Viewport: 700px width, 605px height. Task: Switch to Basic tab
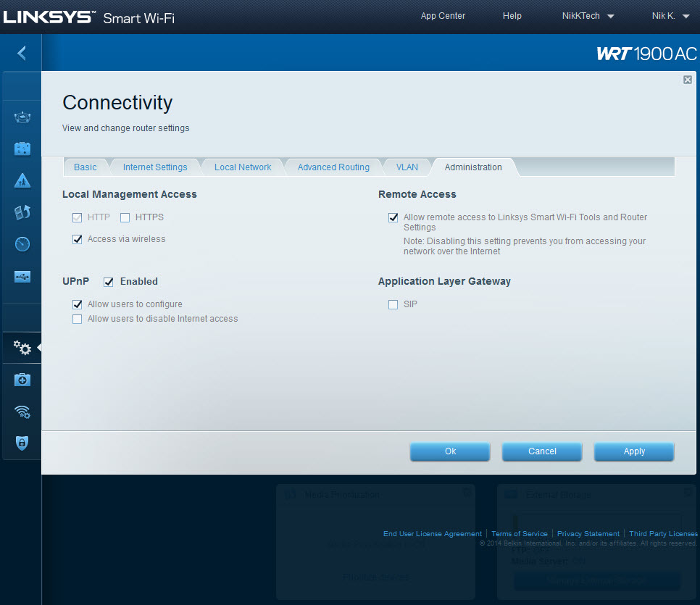[86, 167]
